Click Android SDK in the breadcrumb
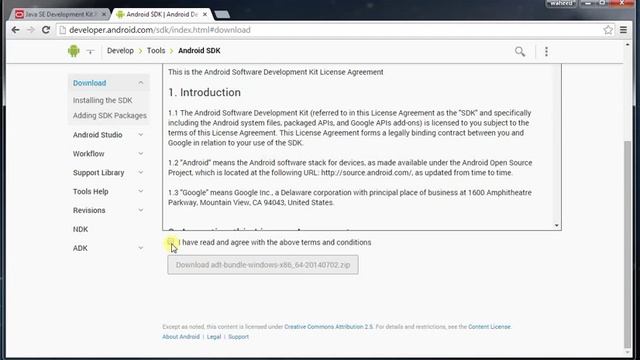 [x=199, y=51]
